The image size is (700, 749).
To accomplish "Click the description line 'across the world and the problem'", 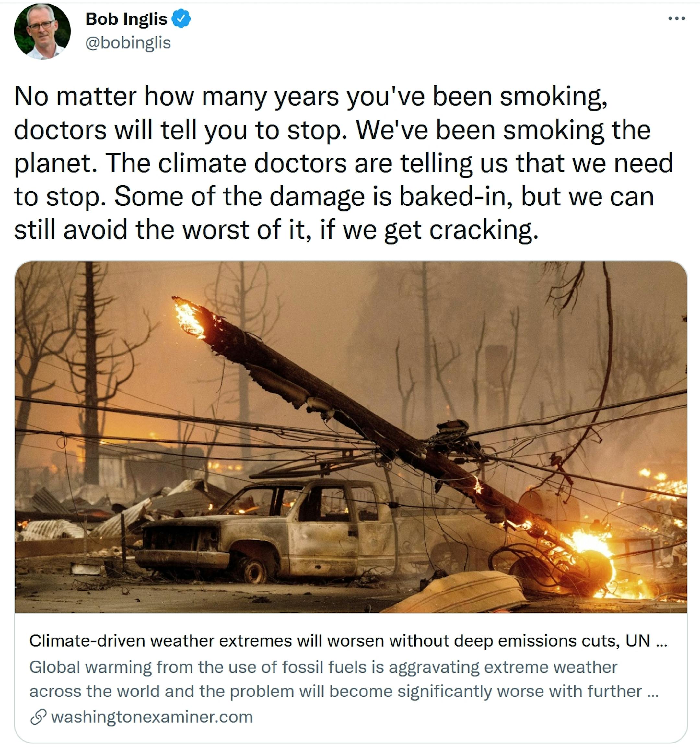I will tap(344, 691).
